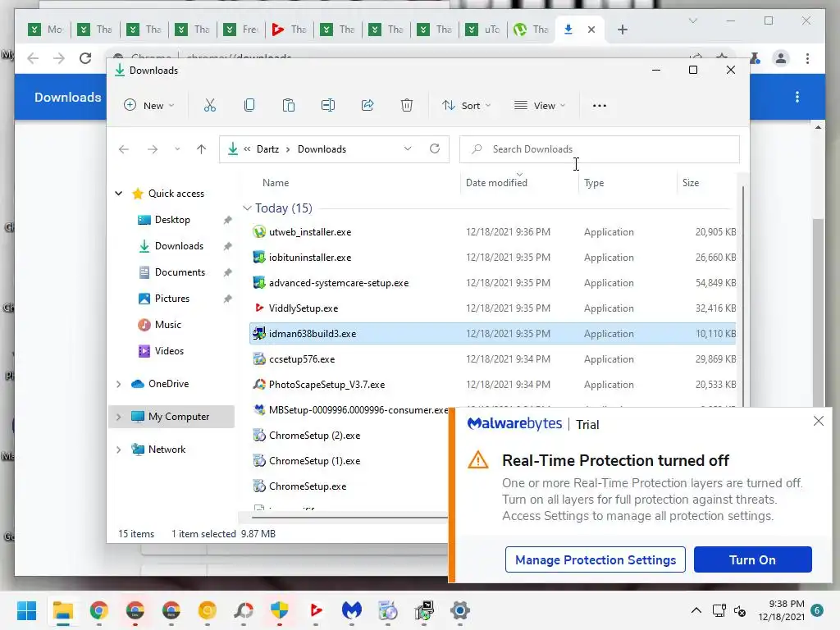Open Chrome Downloads page more actions menu
The image size is (840, 630).
coord(797,97)
